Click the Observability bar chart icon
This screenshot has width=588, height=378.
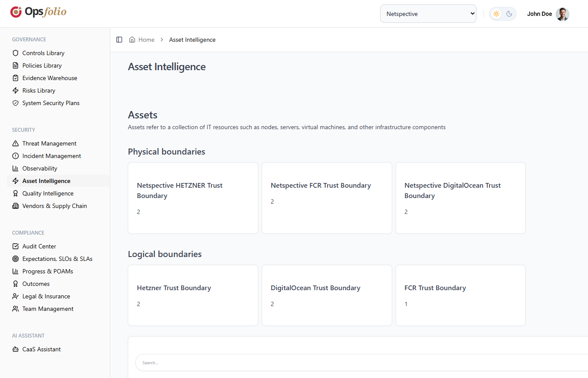15,168
